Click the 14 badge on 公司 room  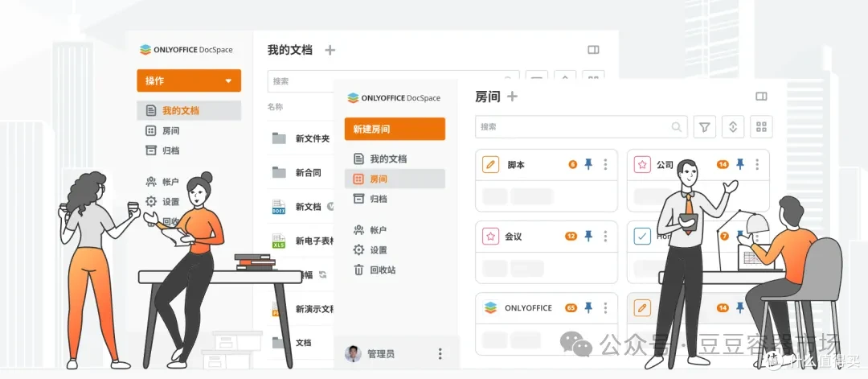coord(723,165)
